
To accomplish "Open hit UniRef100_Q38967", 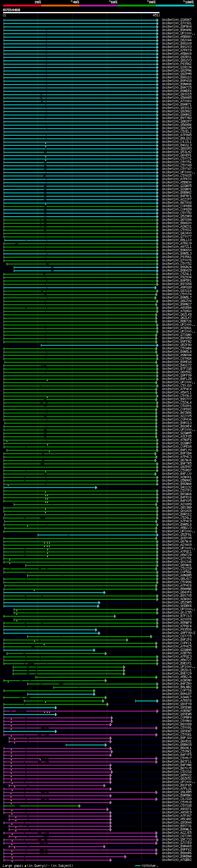I will pos(177,20).
